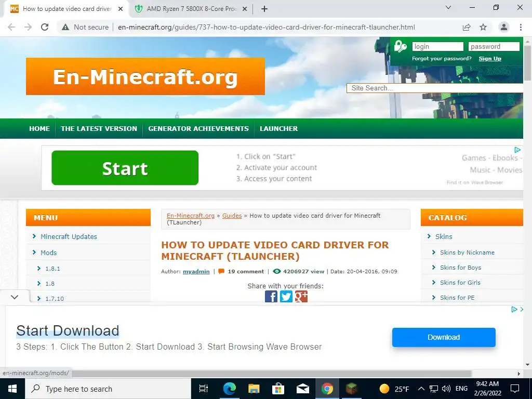This screenshot has width=532, height=399.
Task: Open the Chrome profile avatar icon
Action: tap(504, 27)
